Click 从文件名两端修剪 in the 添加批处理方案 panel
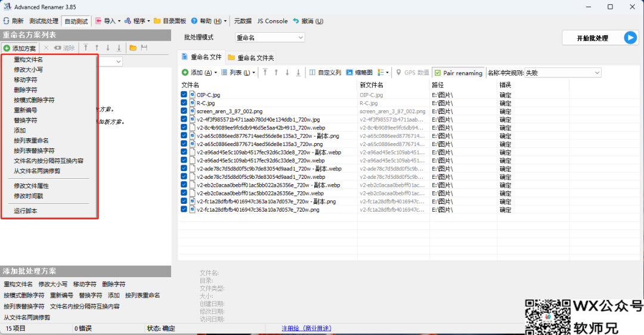Viewport: 644px width, 335px height. pos(27,317)
